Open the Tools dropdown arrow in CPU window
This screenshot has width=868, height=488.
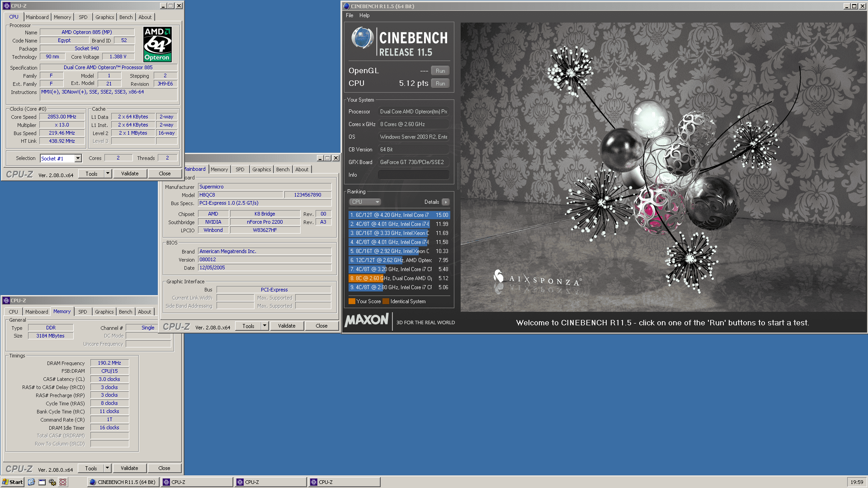point(108,174)
